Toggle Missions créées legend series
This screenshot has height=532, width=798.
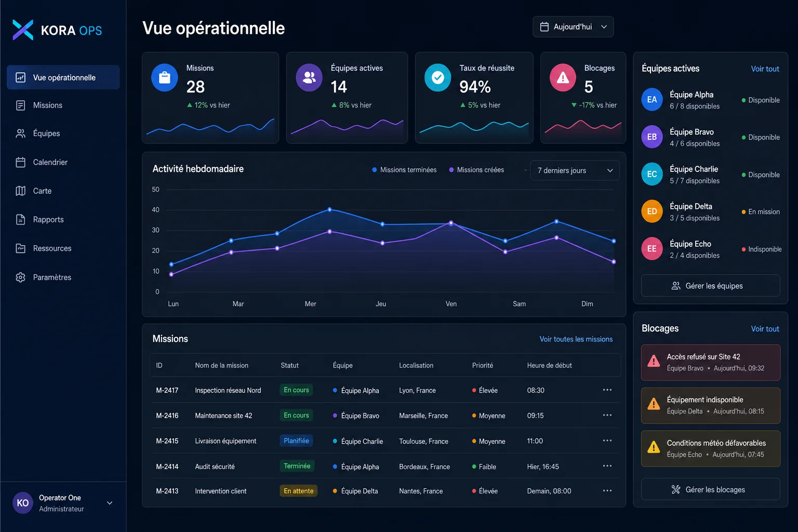(x=476, y=170)
